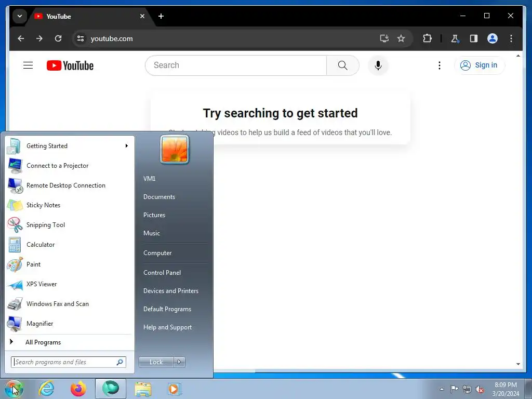Screen dimensions: 532x399
Task: Open Chrome Labs flask icon
Action: (455, 38)
